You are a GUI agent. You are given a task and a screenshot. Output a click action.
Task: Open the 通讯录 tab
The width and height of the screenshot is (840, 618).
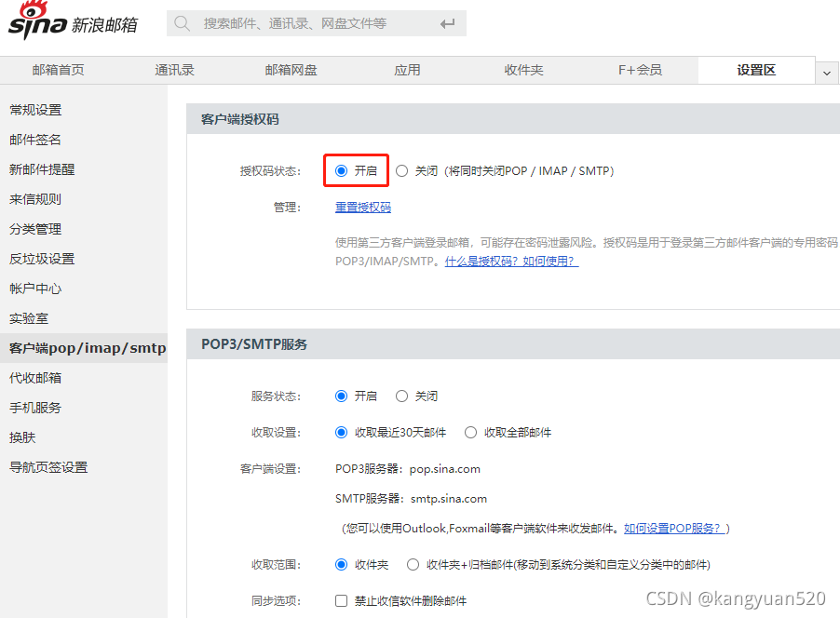[x=174, y=70]
